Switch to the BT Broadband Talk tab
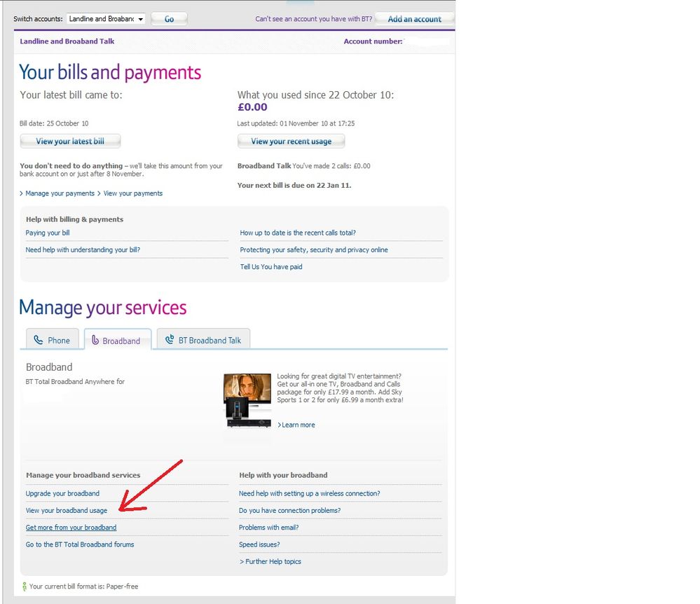Image resolution: width=700 pixels, height=604 pixels. 203,340
